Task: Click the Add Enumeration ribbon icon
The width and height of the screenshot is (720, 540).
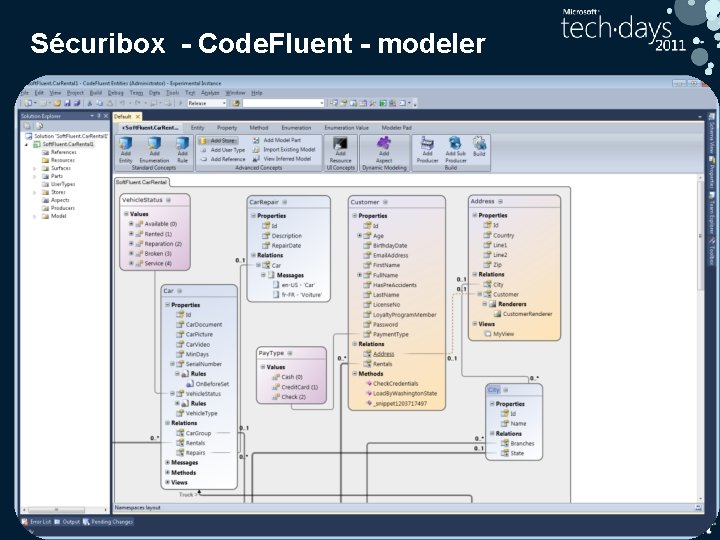Action: [x=154, y=150]
